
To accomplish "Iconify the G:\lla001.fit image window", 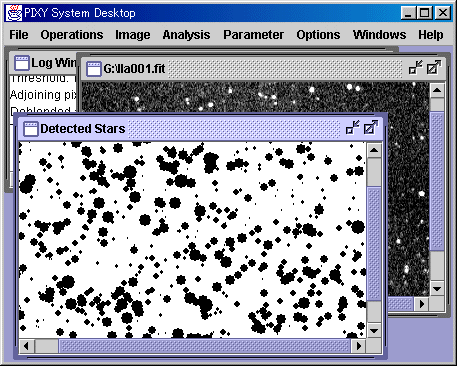I will click(416, 68).
